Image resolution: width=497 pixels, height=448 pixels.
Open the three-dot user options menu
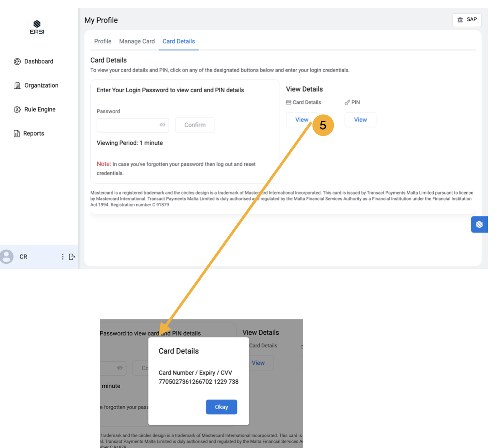tap(62, 257)
